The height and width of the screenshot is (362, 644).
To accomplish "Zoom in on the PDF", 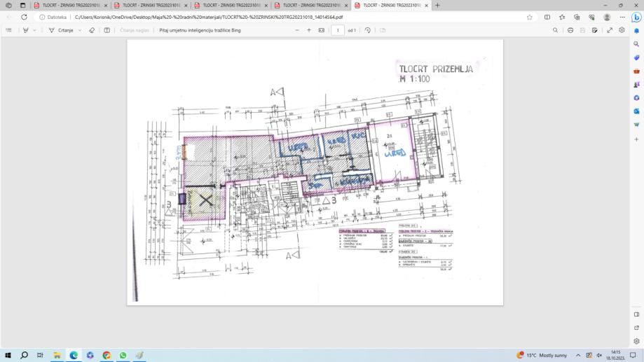I will click(x=309, y=30).
